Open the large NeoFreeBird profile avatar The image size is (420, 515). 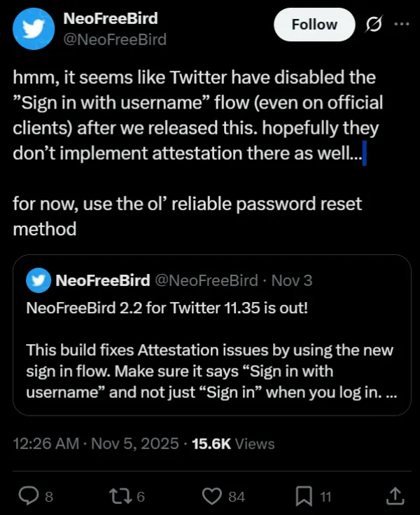point(33,29)
